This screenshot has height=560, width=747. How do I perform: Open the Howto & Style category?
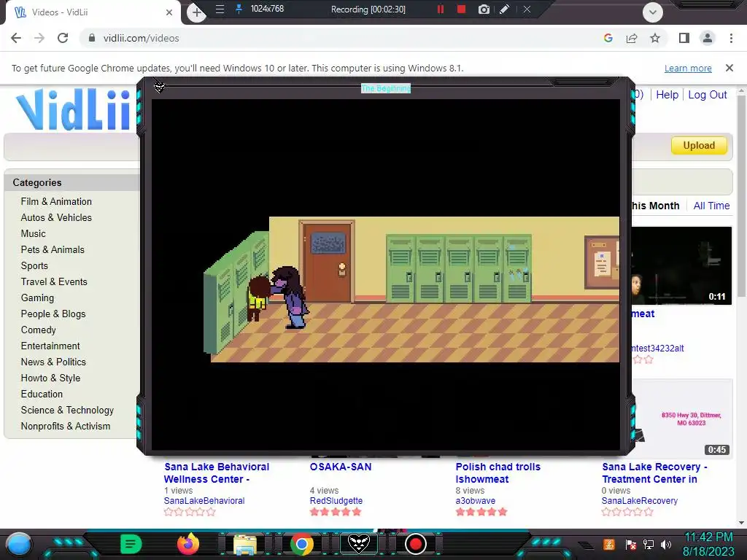pyautogui.click(x=50, y=378)
